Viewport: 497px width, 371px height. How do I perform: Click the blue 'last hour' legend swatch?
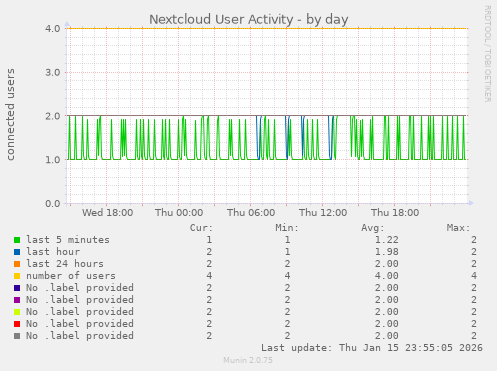[x=17, y=252]
